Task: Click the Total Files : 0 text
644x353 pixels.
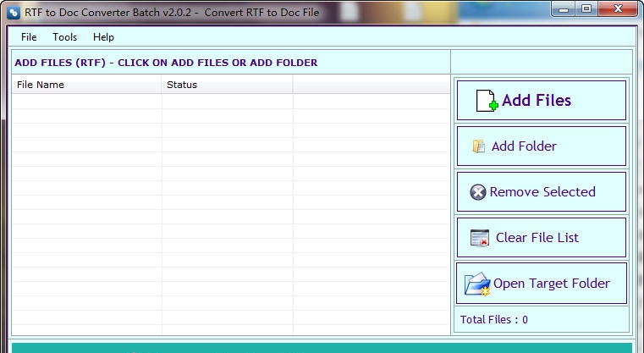Action: (494, 320)
